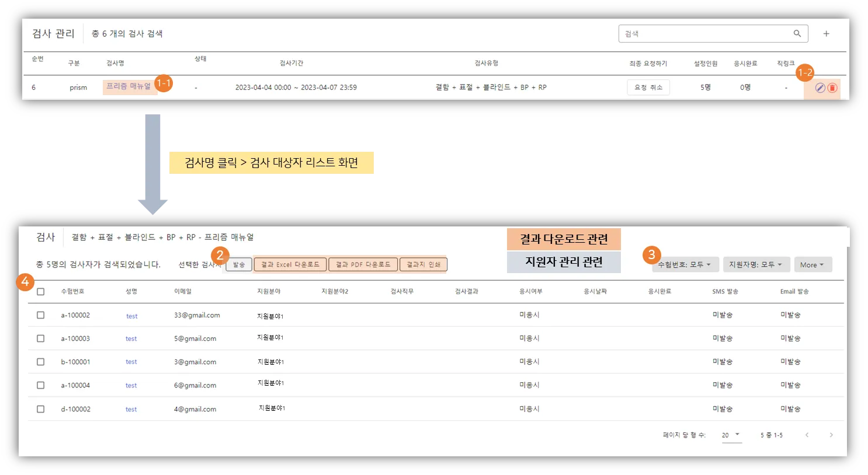The image size is (868, 475).
Task: Check the box for examinee a-100002
Action: tap(40, 315)
